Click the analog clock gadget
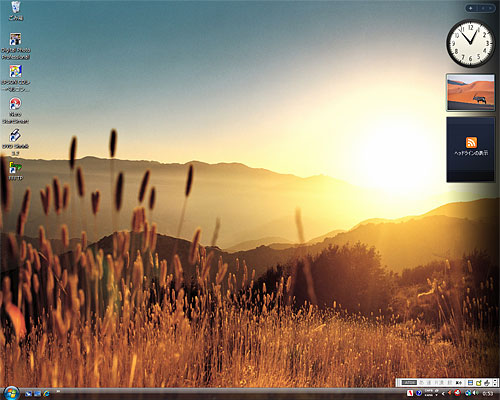The image size is (500, 400). (x=470, y=43)
